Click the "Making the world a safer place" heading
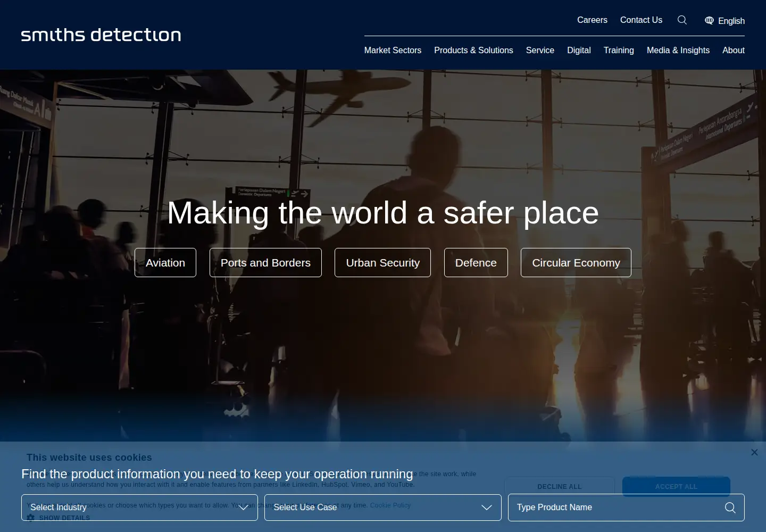 [383, 213]
